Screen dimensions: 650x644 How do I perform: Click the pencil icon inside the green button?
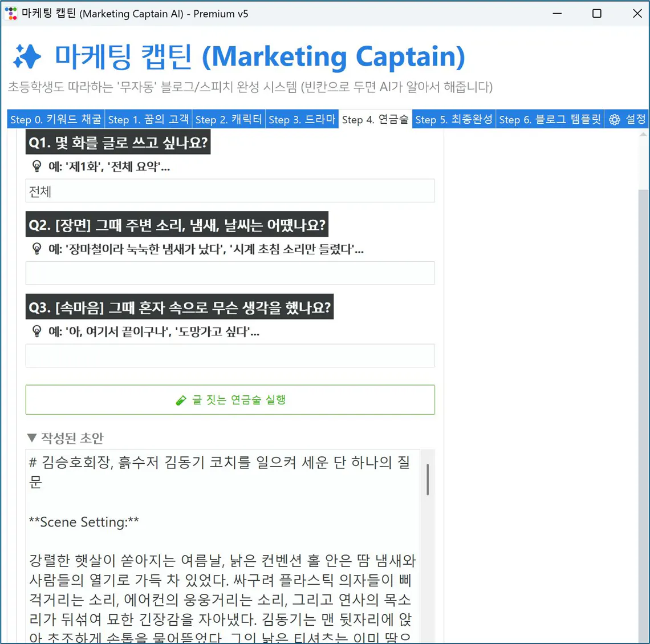click(182, 399)
